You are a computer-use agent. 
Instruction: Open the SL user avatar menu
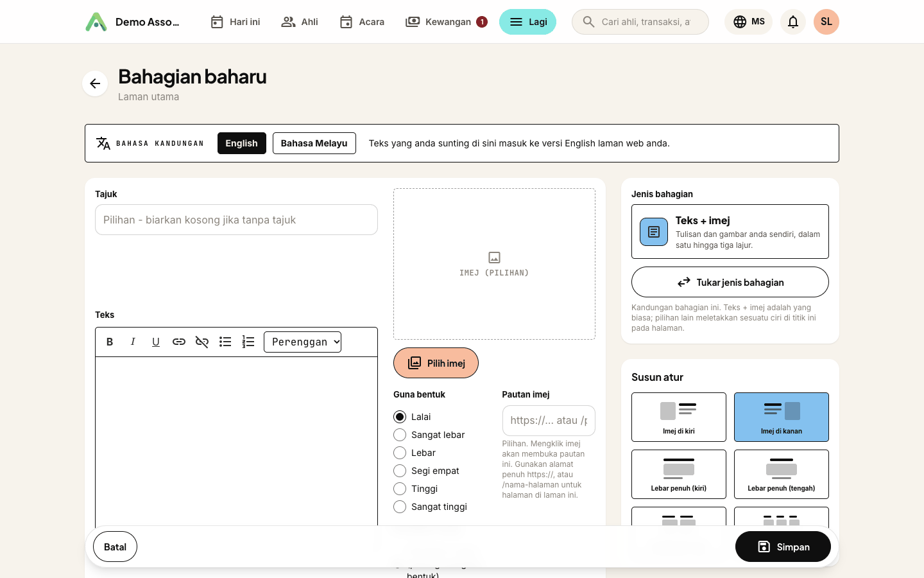coord(826,22)
